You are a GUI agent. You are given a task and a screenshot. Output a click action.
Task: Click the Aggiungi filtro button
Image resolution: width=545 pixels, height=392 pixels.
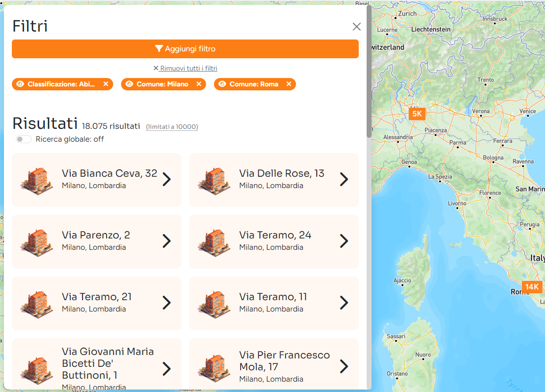click(x=185, y=49)
